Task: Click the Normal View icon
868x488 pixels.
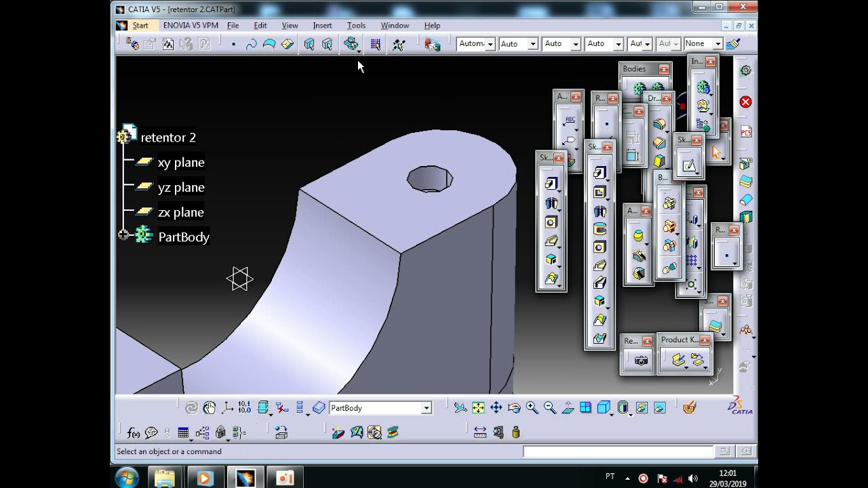Action: click(x=568, y=407)
